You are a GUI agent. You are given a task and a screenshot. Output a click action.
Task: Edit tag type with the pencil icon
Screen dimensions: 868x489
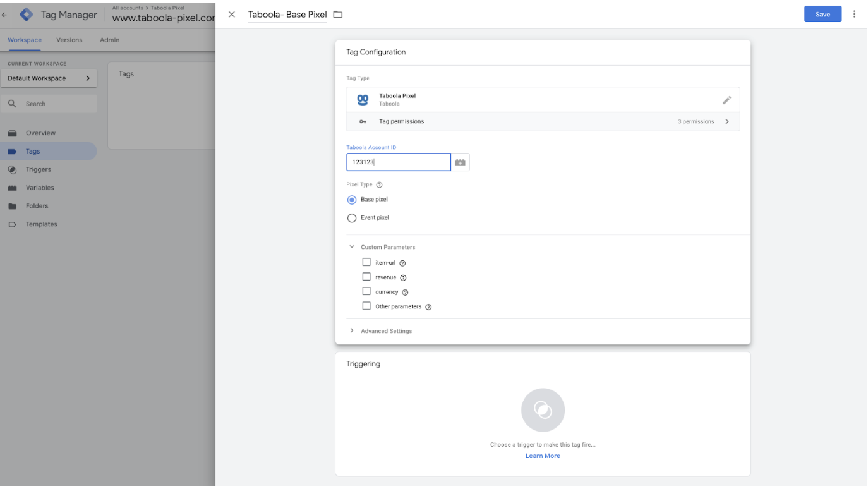click(x=727, y=100)
